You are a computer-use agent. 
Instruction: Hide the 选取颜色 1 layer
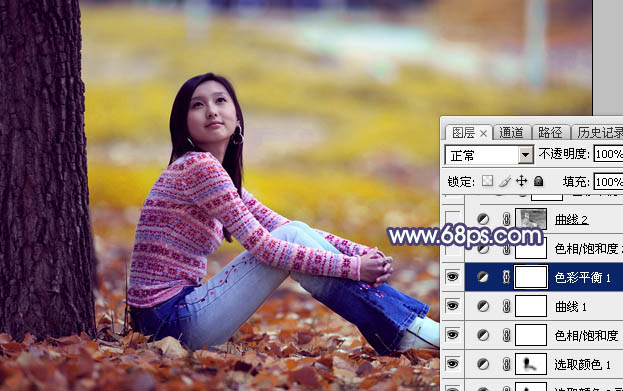[453, 364]
